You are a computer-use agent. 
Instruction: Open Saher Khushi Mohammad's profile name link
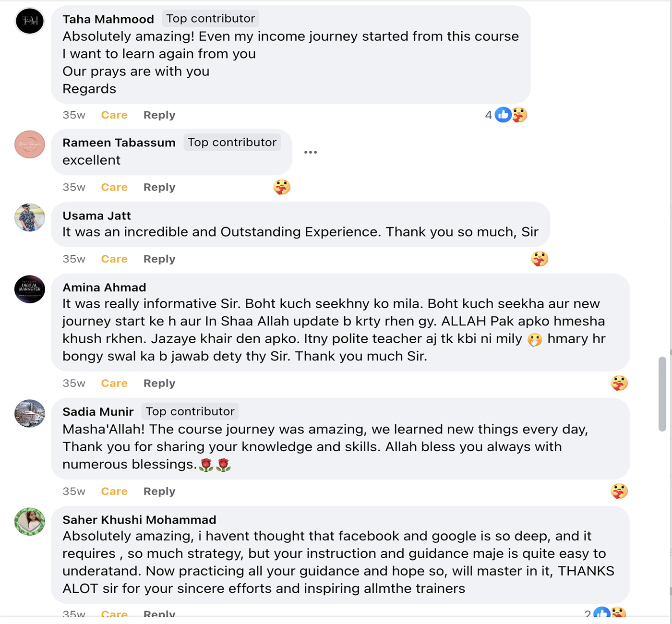click(x=139, y=520)
